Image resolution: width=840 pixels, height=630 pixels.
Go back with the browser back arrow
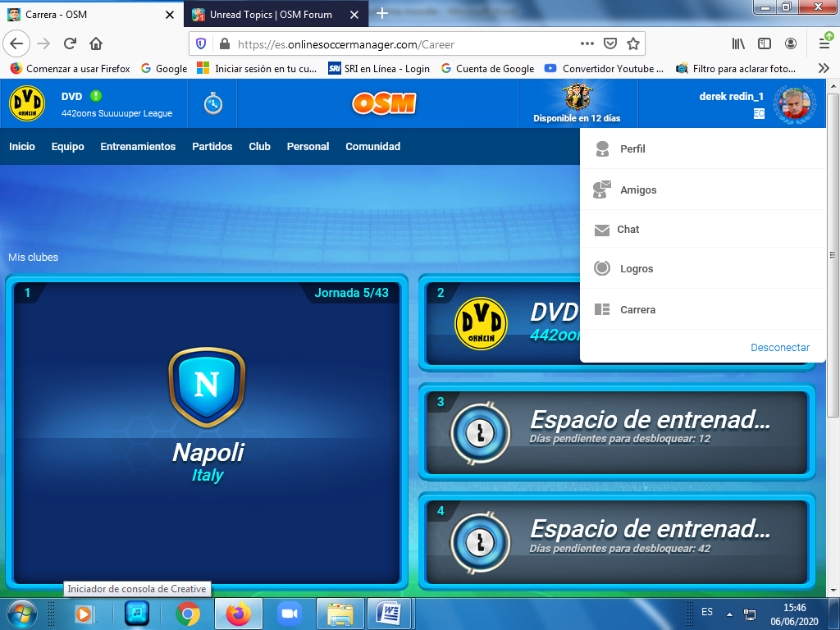click(16, 43)
